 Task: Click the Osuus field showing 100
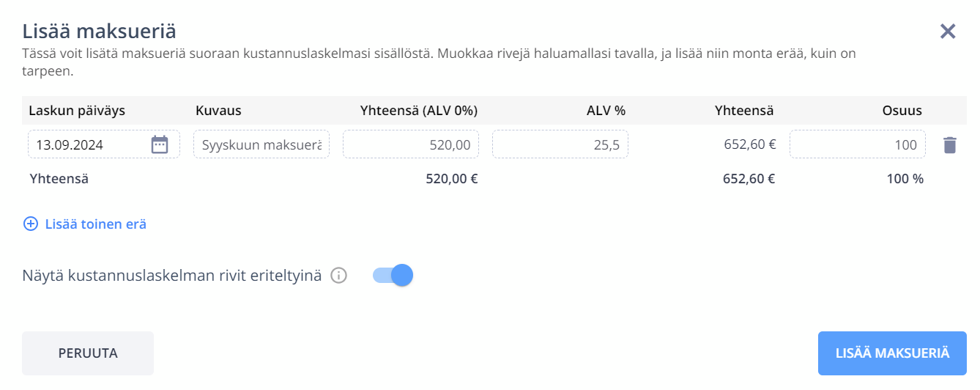[x=858, y=144]
